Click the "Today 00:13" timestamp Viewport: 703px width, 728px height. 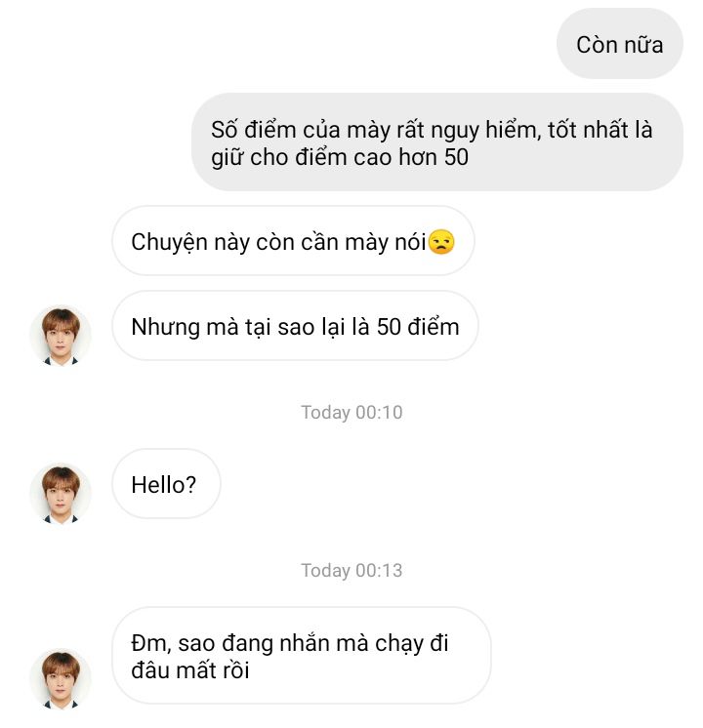(x=351, y=570)
